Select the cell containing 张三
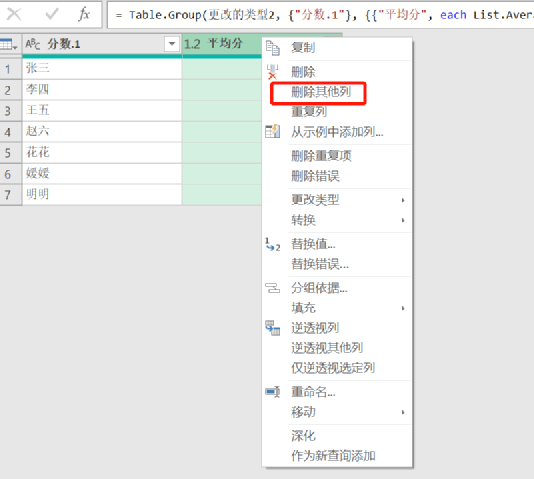 102,68
